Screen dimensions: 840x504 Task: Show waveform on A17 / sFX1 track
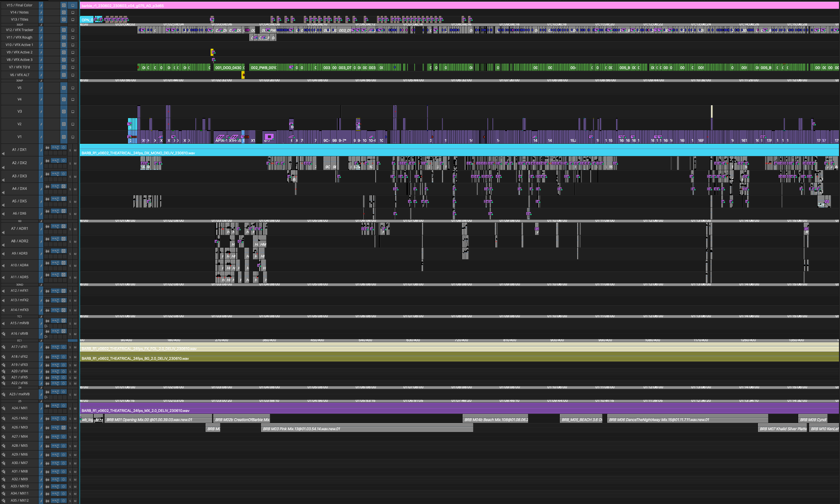point(47,347)
